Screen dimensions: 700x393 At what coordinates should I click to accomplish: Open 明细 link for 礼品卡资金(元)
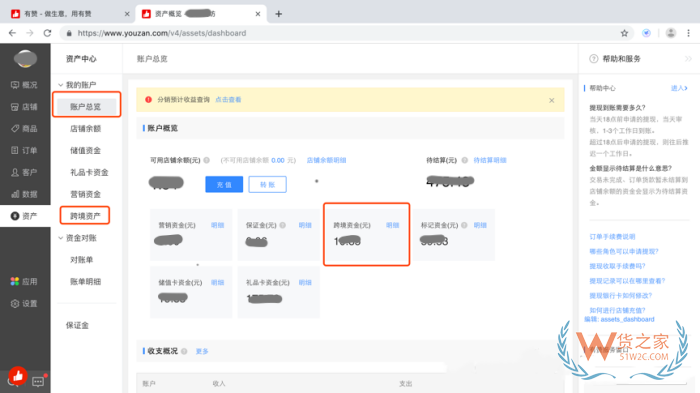(305, 283)
